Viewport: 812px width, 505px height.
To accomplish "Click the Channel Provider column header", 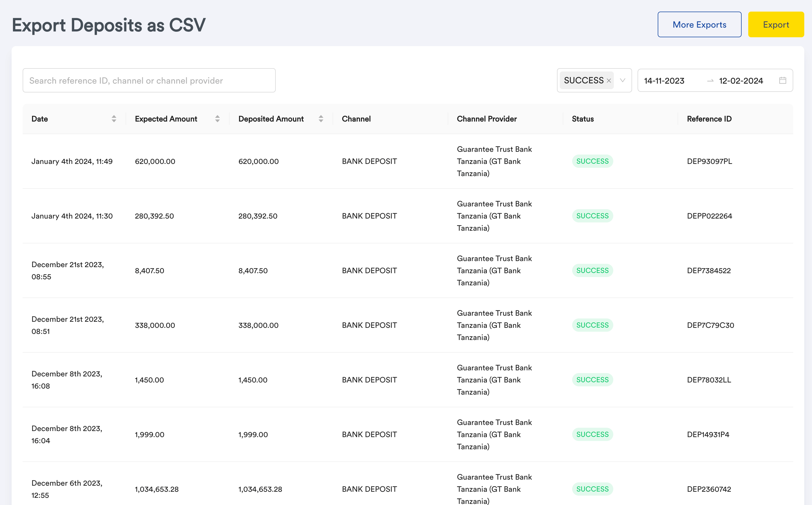I will click(487, 119).
